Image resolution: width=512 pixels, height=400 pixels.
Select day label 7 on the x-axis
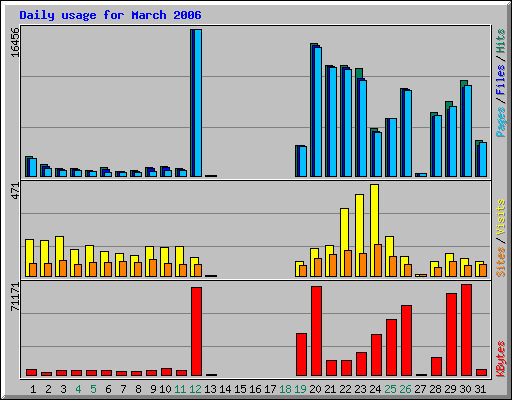point(123,389)
